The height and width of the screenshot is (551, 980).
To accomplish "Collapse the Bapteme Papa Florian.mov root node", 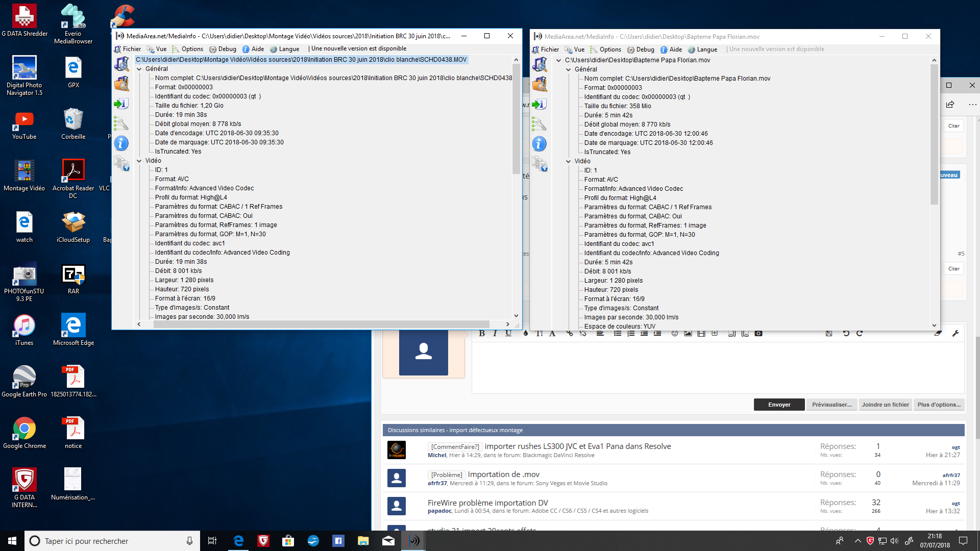I will [559, 60].
